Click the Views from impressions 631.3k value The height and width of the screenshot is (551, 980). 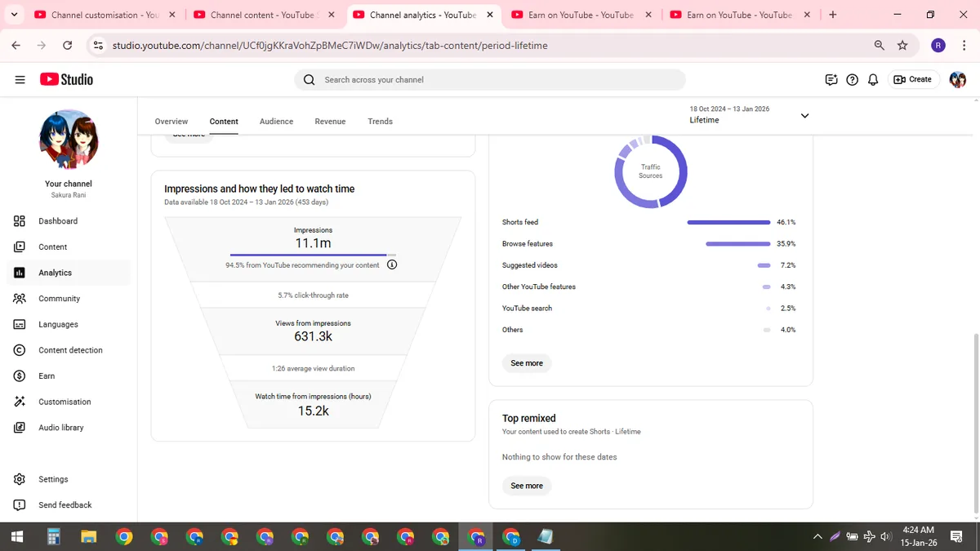tap(313, 336)
